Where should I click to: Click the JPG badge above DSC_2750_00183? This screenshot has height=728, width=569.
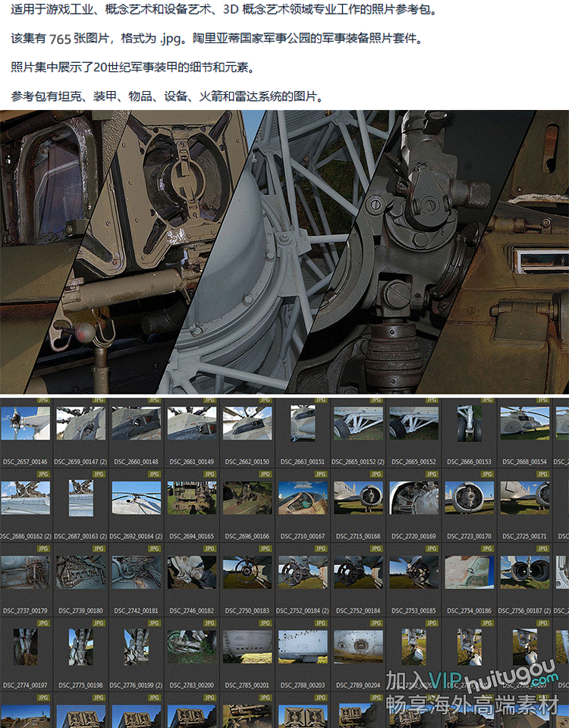pos(265,548)
